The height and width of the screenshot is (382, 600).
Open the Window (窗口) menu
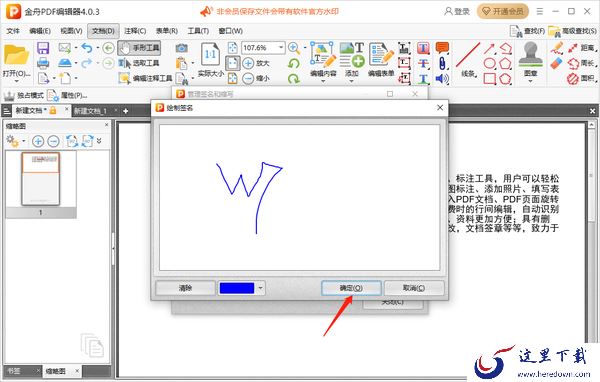point(230,31)
